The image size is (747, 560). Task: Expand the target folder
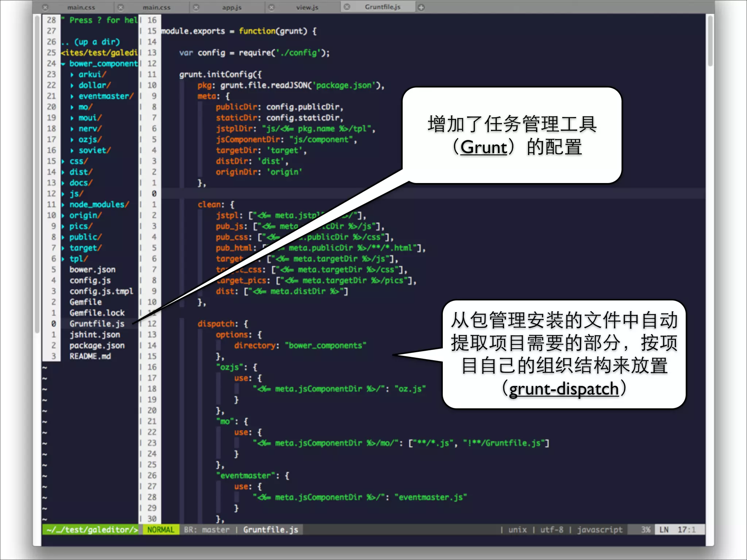[x=63, y=248]
